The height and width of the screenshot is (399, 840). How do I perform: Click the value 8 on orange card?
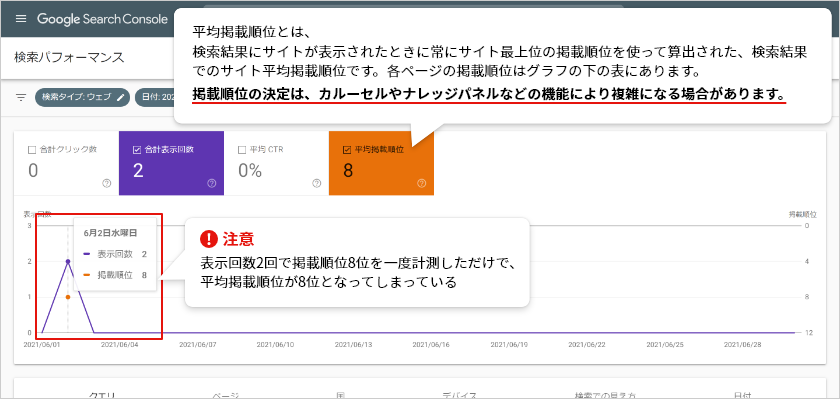pos(348,170)
